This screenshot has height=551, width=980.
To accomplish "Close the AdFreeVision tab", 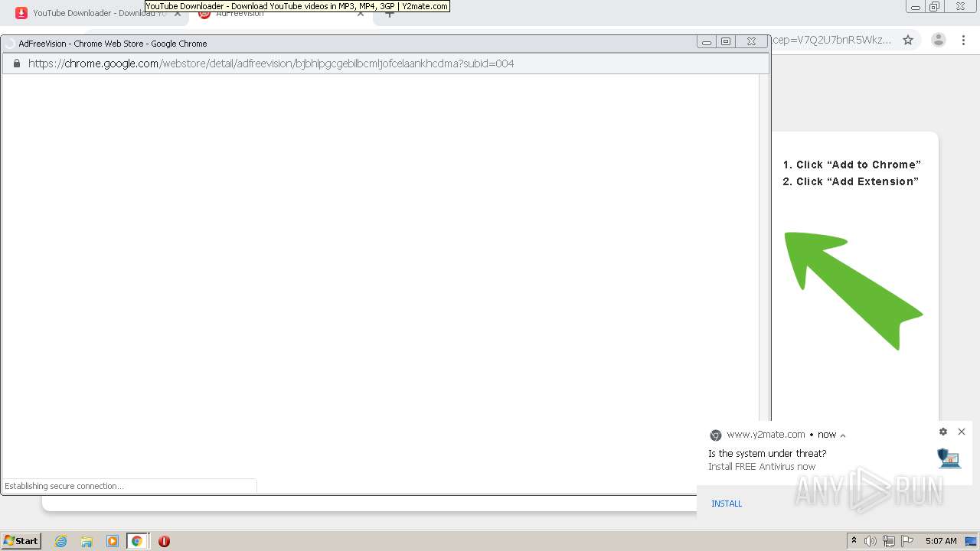I will (360, 13).
